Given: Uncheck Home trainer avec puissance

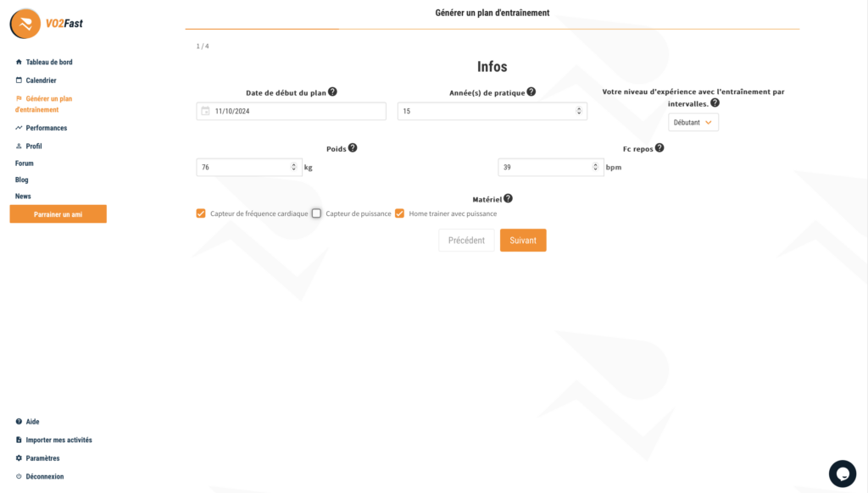Looking at the screenshot, I should (399, 213).
